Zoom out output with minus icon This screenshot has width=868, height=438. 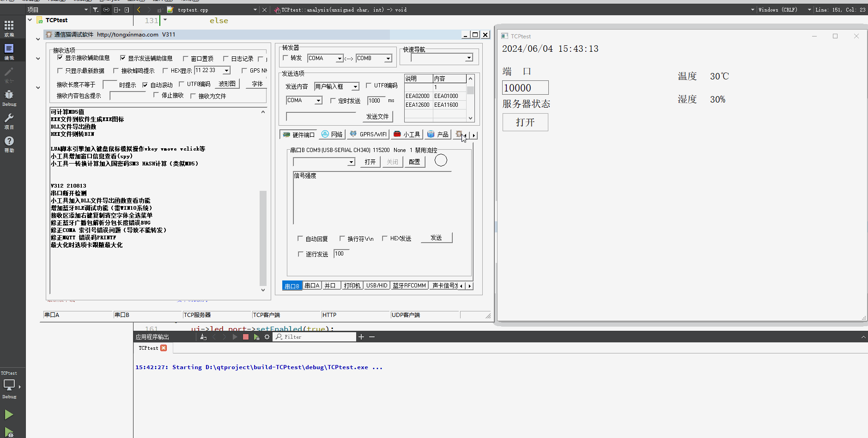pos(372,337)
